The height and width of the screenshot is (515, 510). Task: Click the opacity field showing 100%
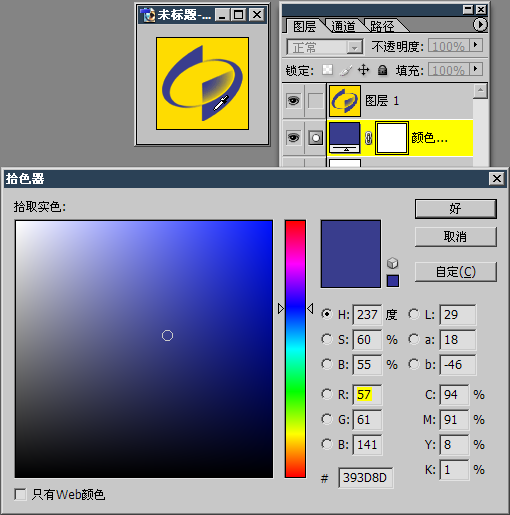(449, 46)
